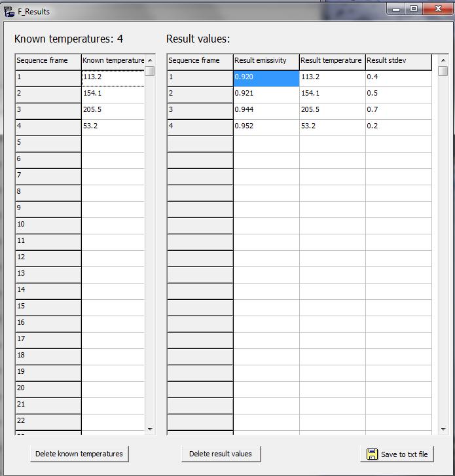
Task: Maximize the F_Results window
Action: click(414, 9)
